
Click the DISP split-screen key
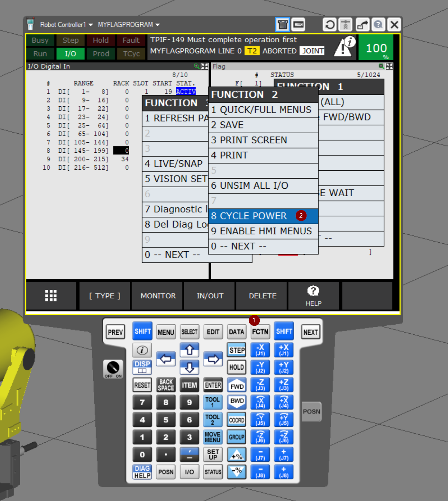pos(142,367)
